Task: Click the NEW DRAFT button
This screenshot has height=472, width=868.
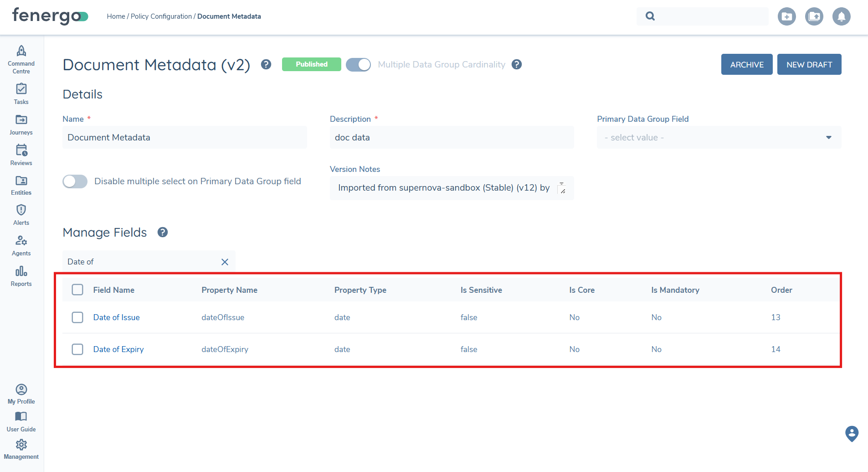Action: (x=809, y=64)
